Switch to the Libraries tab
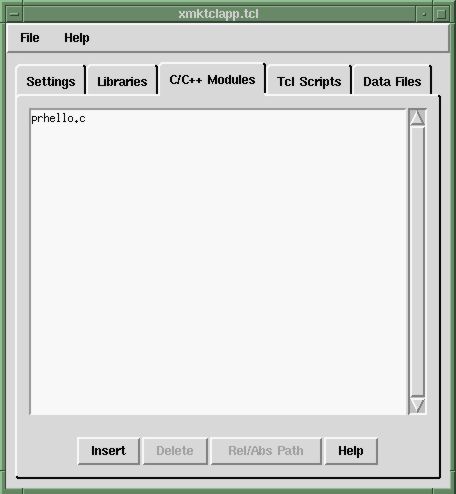This screenshot has height=494, width=456. (122, 81)
